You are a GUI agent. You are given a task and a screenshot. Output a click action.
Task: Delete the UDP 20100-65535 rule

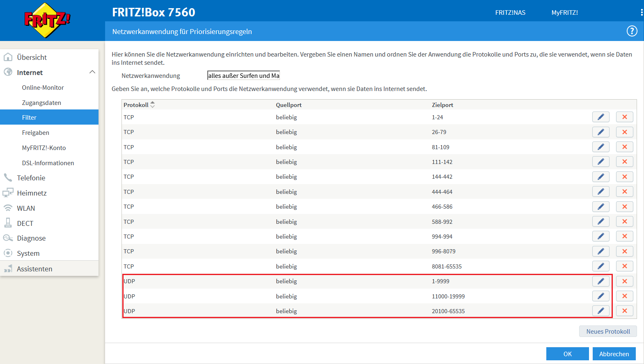point(624,311)
